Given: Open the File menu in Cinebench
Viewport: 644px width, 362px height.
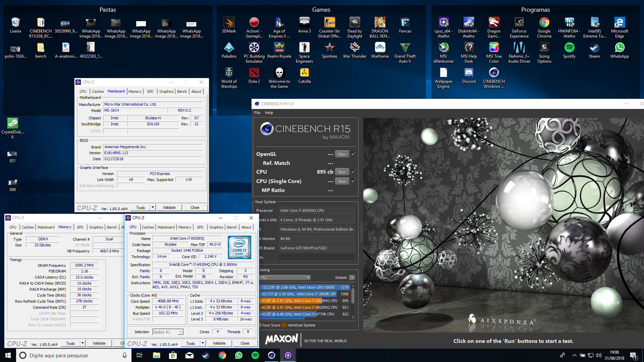Looking at the screenshot, I should pyautogui.click(x=257, y=113).
